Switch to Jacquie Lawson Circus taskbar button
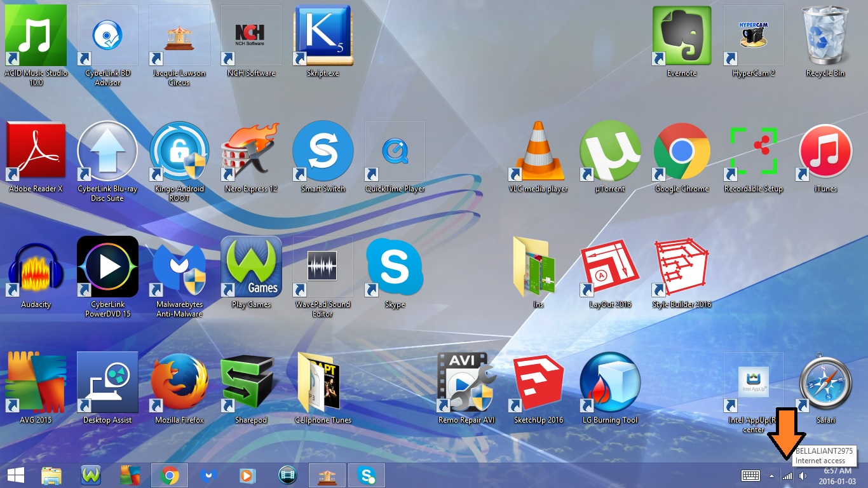Viewport: 868px width, 488px height. [x=328, y=475]
